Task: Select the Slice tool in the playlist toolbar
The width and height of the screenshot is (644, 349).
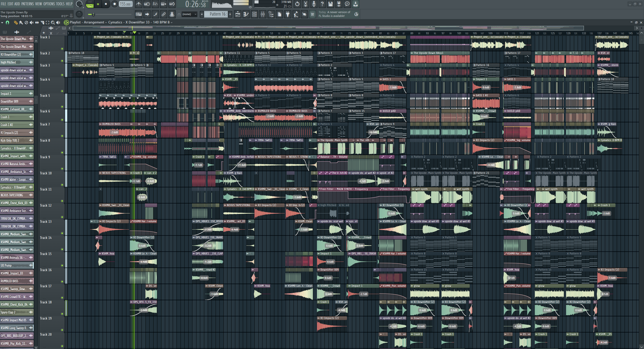Action: (x=42, y=22)
